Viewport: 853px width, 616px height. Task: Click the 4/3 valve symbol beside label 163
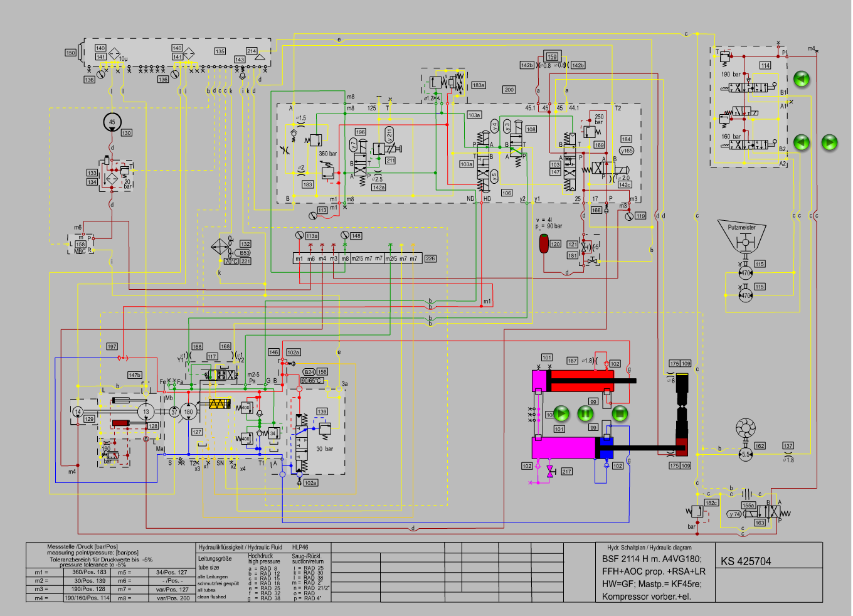768,511
